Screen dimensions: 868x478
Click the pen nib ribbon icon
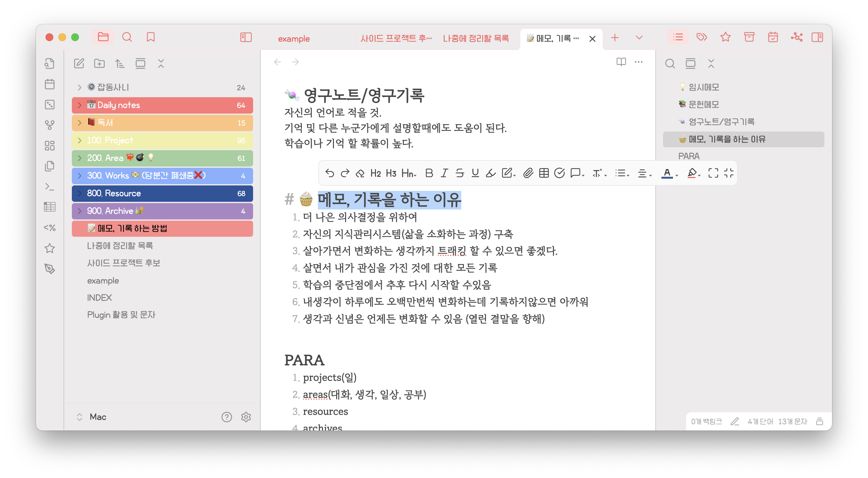[x=49, y=269]
